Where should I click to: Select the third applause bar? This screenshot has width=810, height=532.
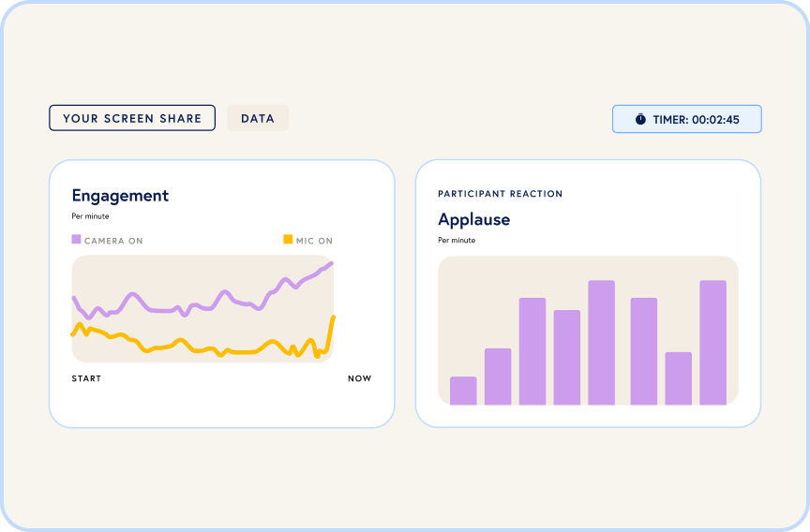click(532, 351)
